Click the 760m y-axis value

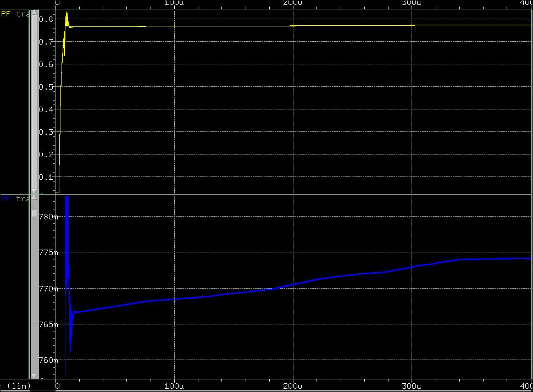48,360
